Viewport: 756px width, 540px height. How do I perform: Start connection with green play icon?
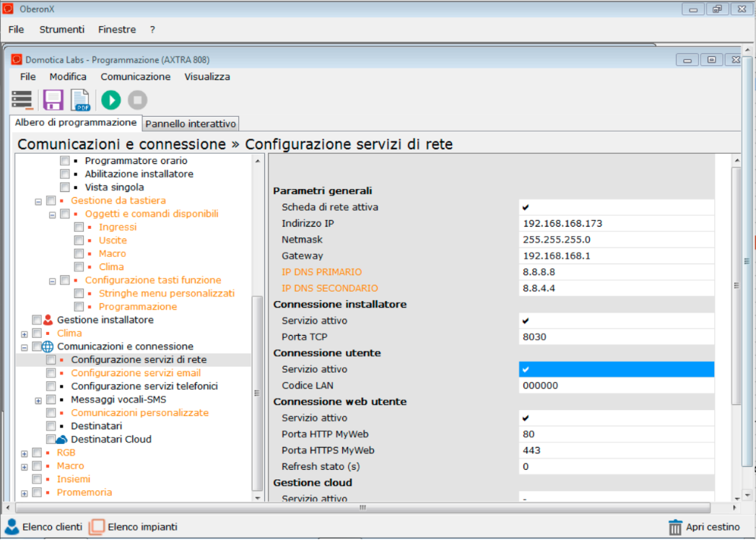(111, 100)
